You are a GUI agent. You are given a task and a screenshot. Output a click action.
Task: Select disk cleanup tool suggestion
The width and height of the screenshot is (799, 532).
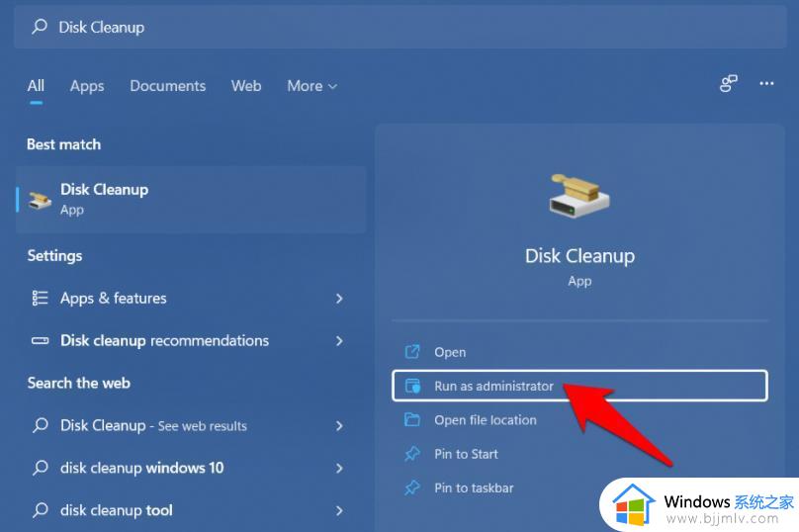click(191, 510)
